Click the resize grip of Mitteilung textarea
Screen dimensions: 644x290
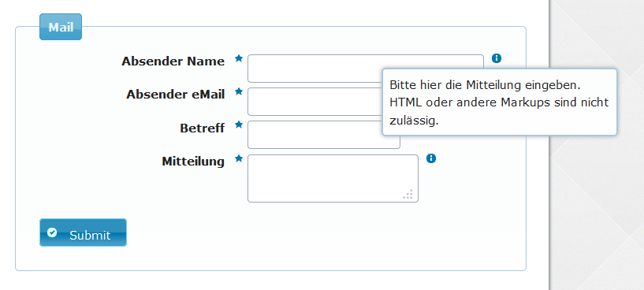408,195
